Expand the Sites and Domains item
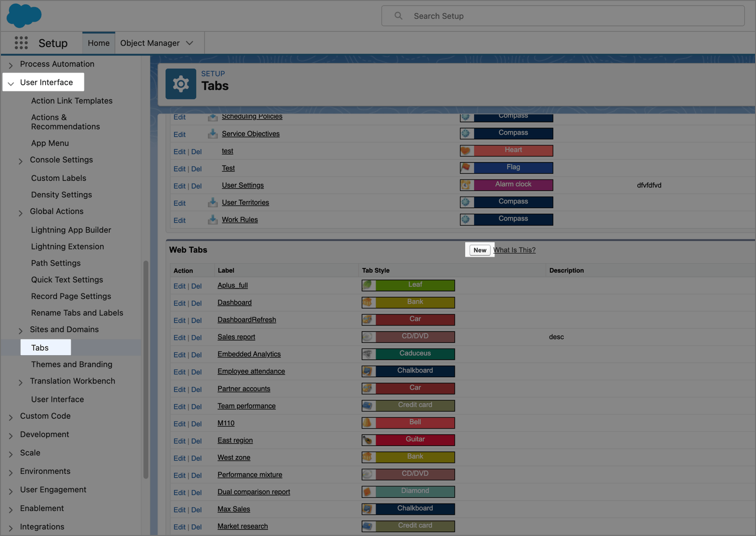Image resolution: width=756 pixels, height=536 pixels. (x=20, y=330)
